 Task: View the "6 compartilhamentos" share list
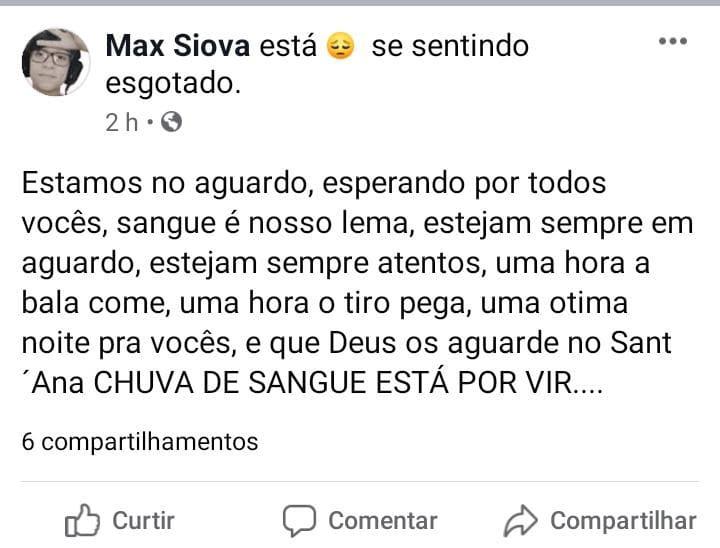tap(139, 441)
